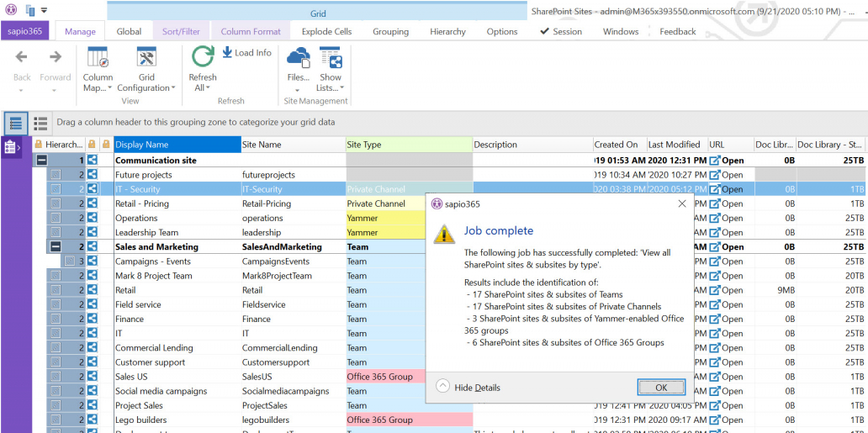The width and height of the screenshot is (868, 433).
Task: Click Private Channel cell for Retail - Pricing
Action: coord(386,203)
